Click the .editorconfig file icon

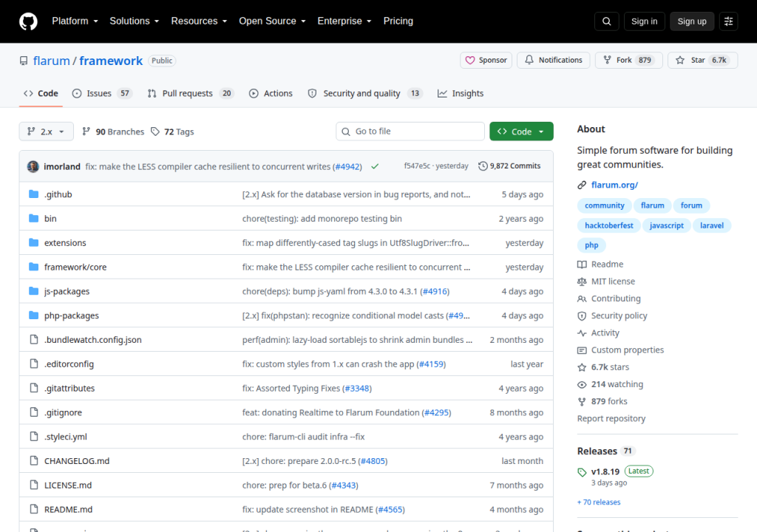[x=34, y=364]
